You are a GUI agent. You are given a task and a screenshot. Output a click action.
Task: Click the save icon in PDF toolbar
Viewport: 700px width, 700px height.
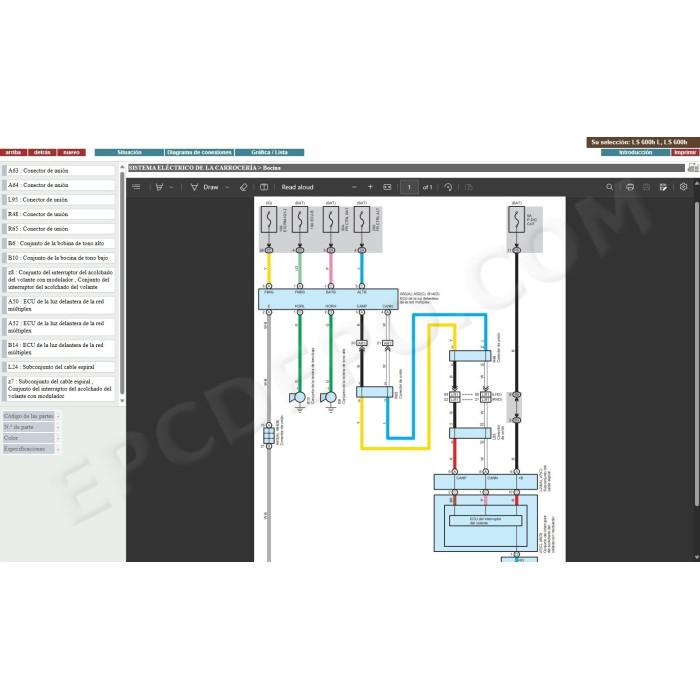[x=646, y=187]
